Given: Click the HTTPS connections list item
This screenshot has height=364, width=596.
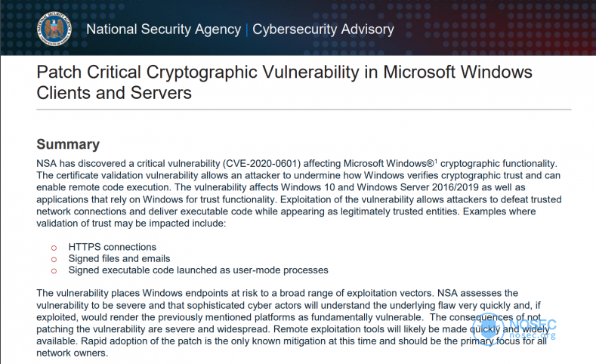Looking at the screenshot, I should pyautogui.click(x=112, y=247).
